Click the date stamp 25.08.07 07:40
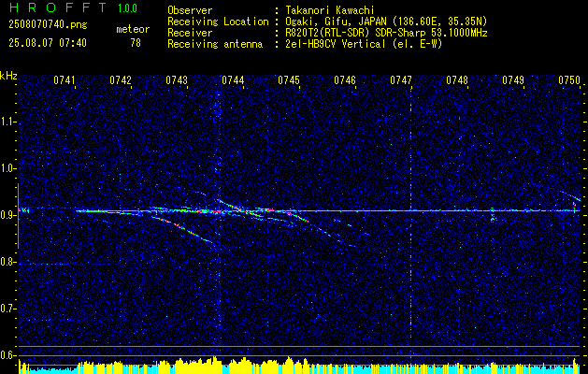 48,43
